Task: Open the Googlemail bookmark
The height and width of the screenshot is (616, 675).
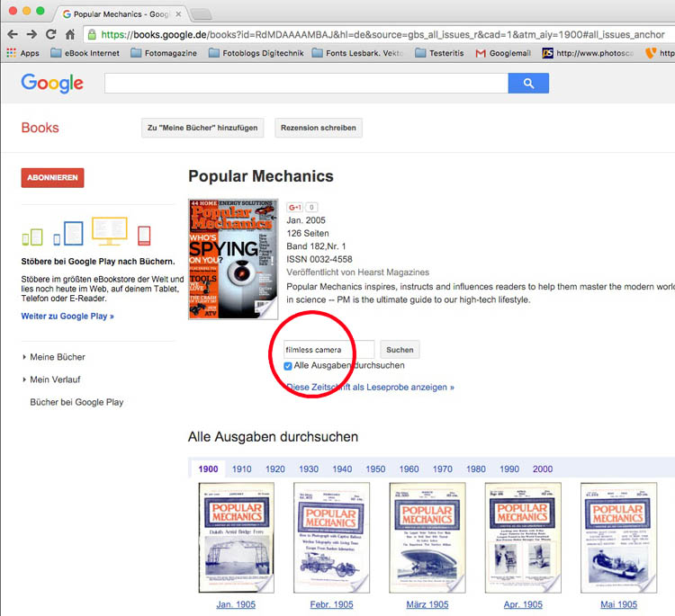Action: click(503, 53)
